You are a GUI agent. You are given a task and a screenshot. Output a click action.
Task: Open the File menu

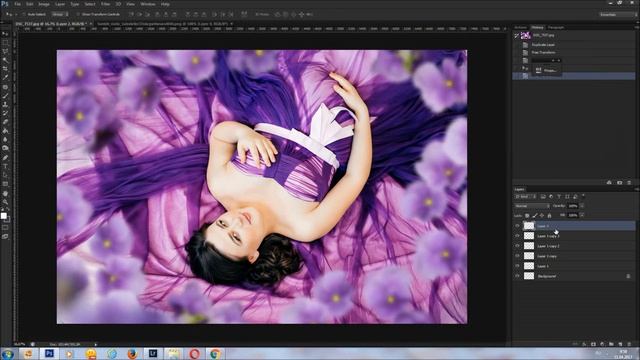(18, 4)
